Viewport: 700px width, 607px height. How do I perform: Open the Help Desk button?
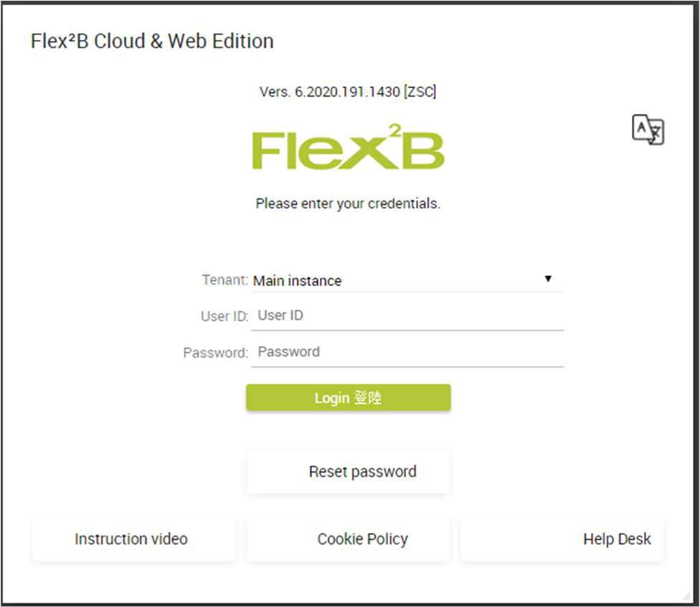point(562,539)
